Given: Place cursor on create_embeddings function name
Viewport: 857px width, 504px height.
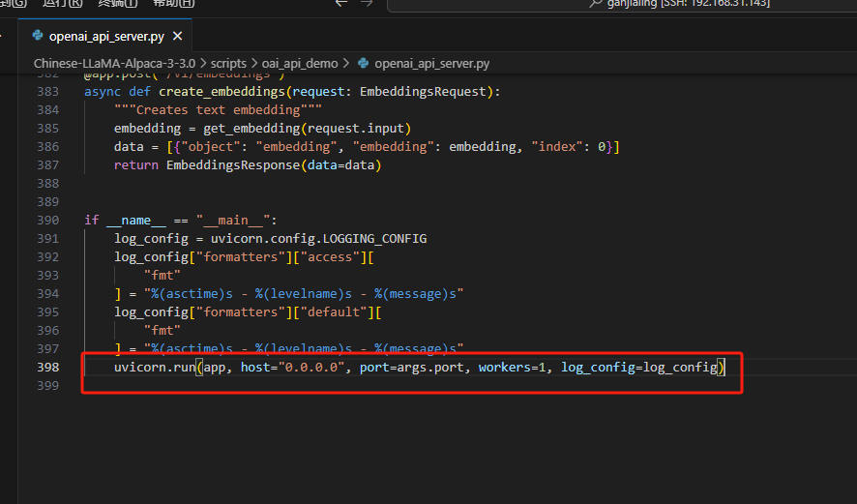Looking at the screenshot, I should pyautogui.click(x=222, y=91).
